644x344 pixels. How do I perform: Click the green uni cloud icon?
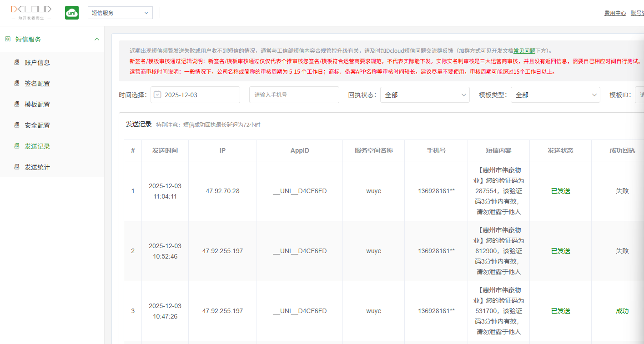click(72, 13)
